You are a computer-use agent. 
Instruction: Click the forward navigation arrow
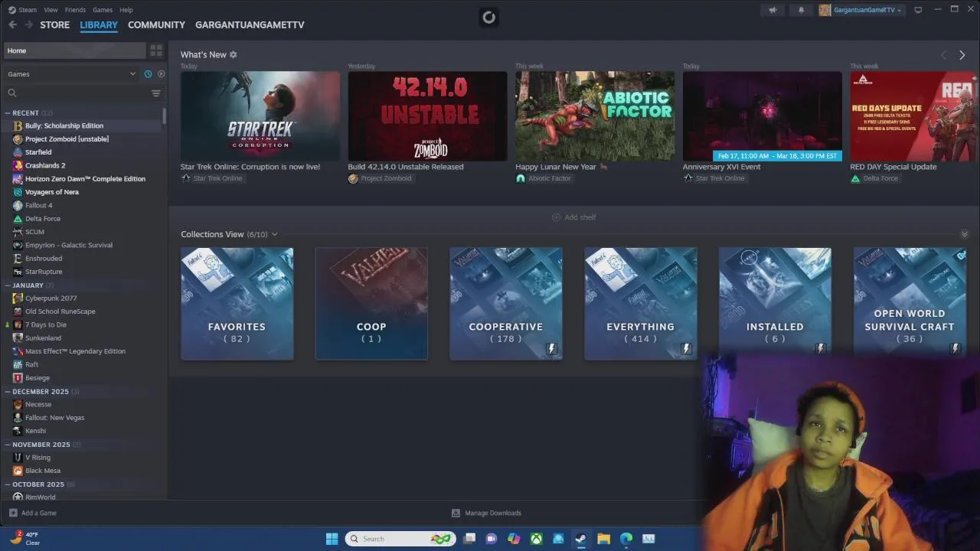coord(28,24)
